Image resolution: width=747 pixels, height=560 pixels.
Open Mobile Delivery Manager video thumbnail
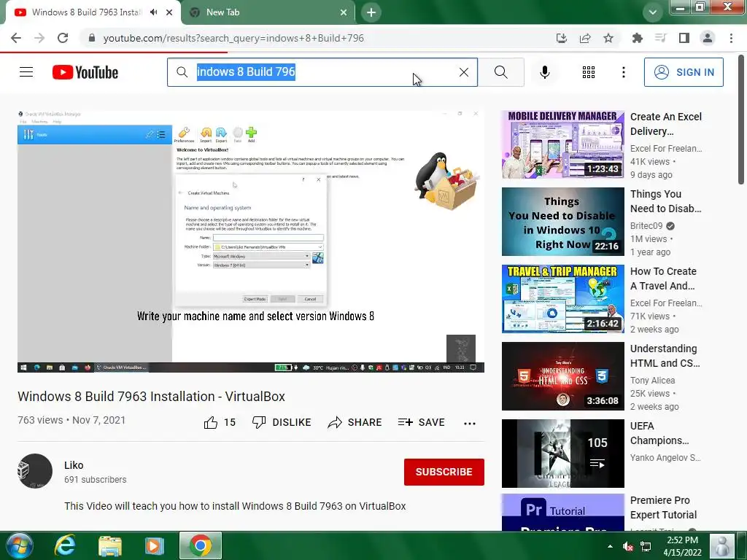coord(562,144)
